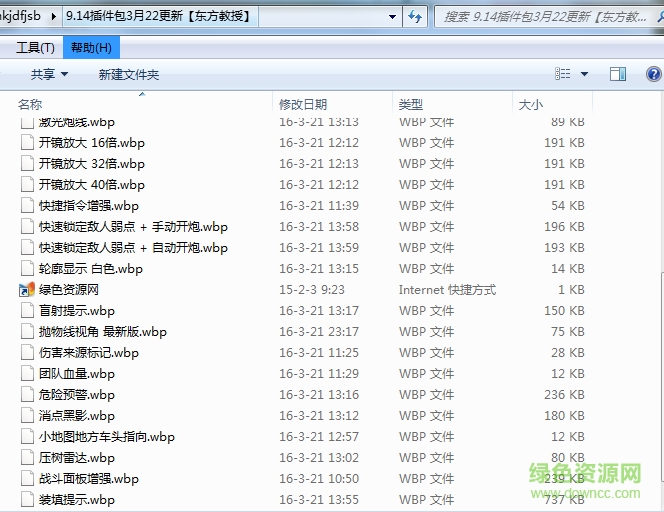This screenshot has width=664, height=512.
Task: Click file name 盲射提示.wbp
Action: coord(77,311)
